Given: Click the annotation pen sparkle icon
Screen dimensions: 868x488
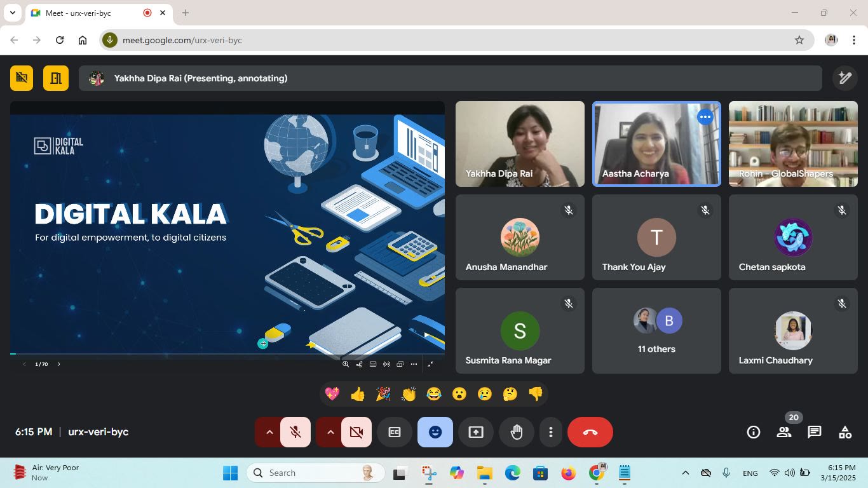Looking at the screenshot, I should coord(845,78).
